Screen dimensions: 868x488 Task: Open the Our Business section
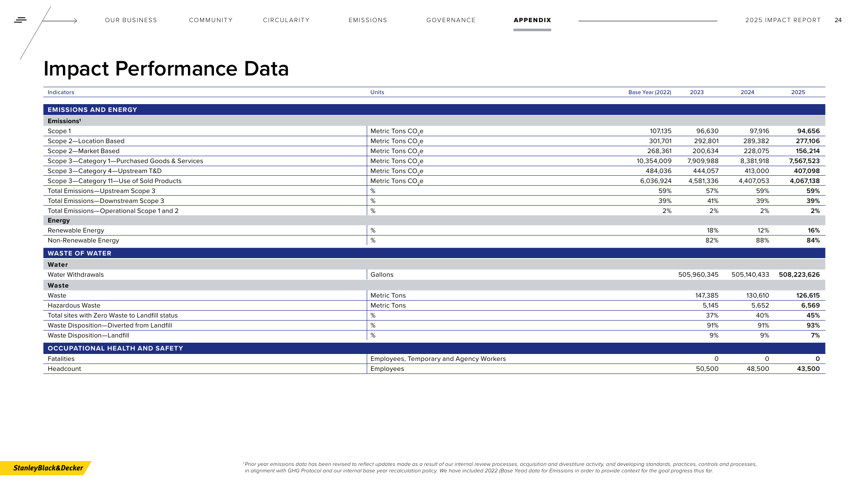(131, 20)
